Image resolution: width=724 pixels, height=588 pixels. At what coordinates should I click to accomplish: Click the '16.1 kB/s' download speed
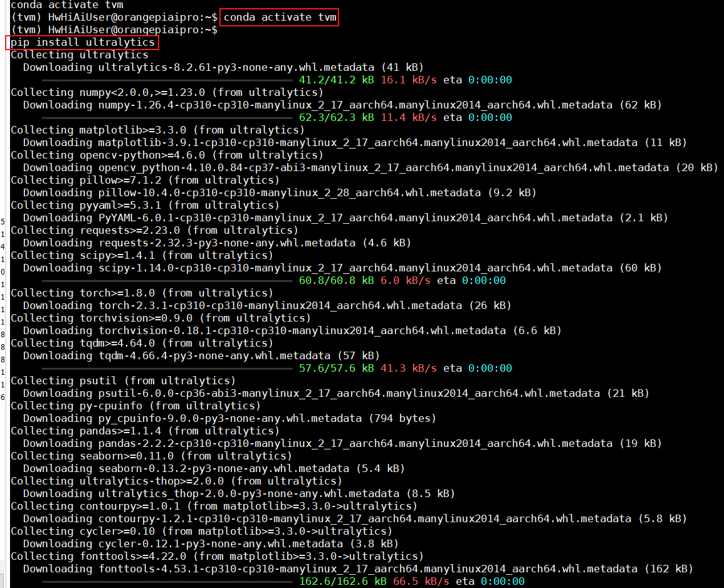pyautogui.click(x=409, y=80)
